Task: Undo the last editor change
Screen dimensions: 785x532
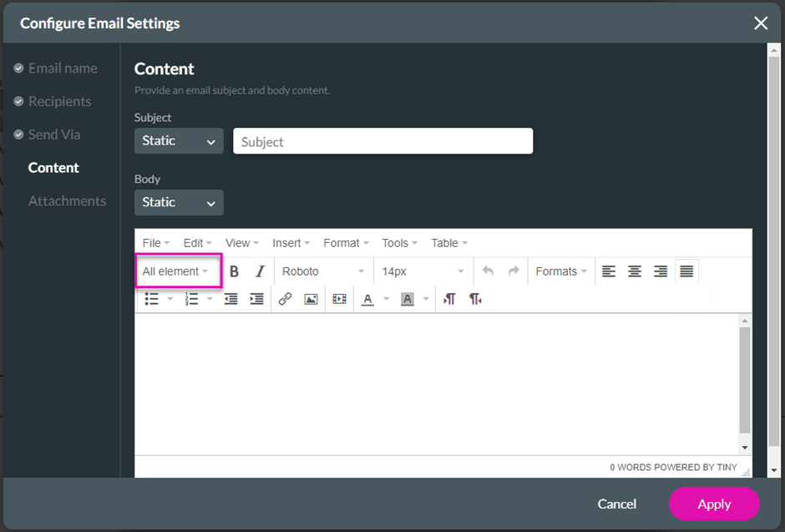Action: click(488, 271)
